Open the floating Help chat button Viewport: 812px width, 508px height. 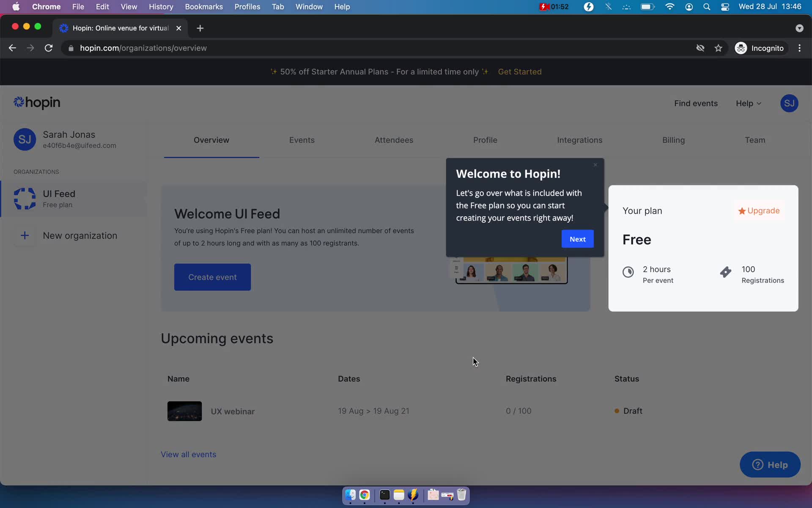pyautogui.click(x=770, y=464)
